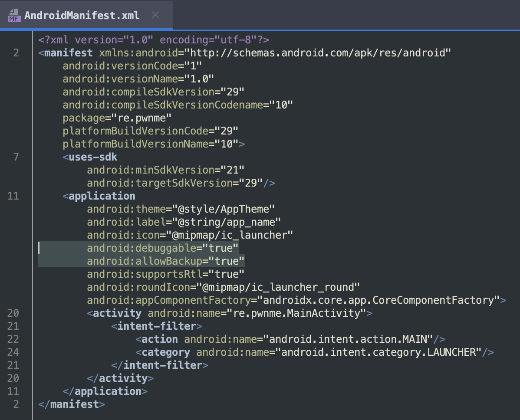Screen dimensions: 520x420
Task: Click the opening application tag
Action: coord(99,196)
